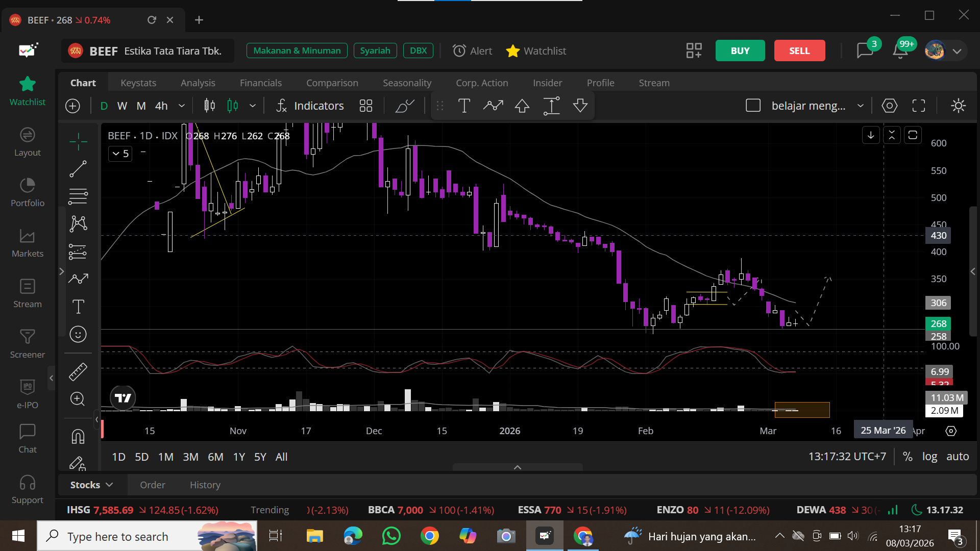The image size is (980, 551).
Task: Open WhatsApp from the Windows taskbar
Action: pos(391,536)
